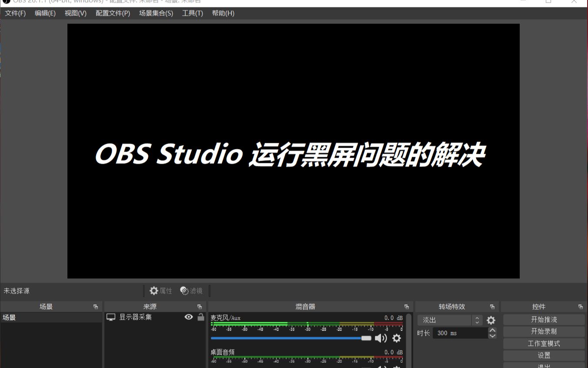Open the transition settings gear in 转场特效 panel
This screenshot has width=588, height=368.
tap(491, 320)
